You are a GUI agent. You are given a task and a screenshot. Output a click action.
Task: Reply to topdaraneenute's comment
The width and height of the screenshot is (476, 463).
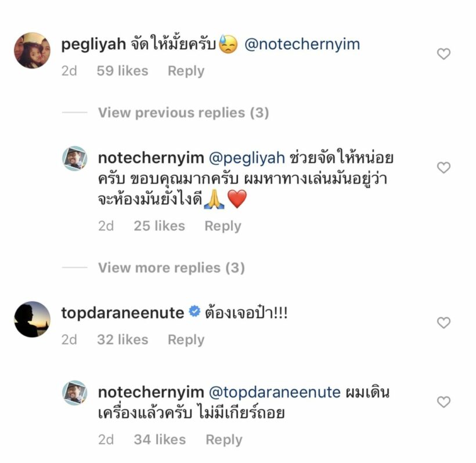point(186,339)
